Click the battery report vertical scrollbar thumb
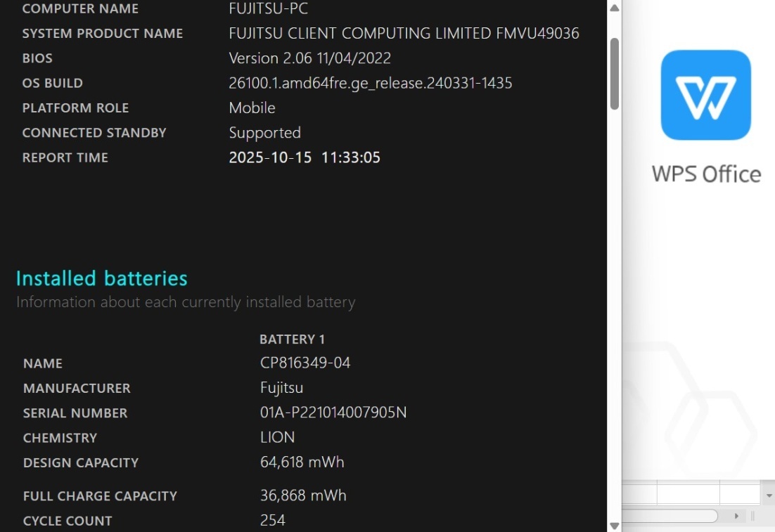This screenshot has width=775, height=532. (x=614, y=73)
